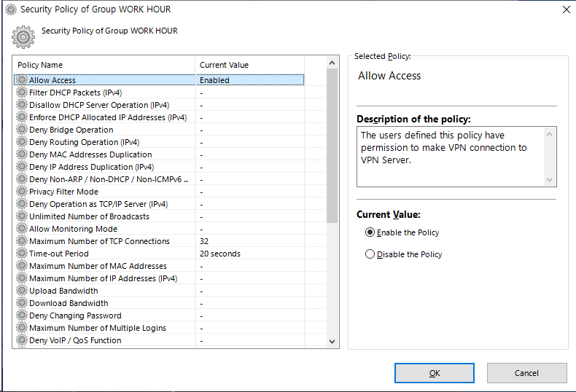The height and width of the screenshot is (392, 576).
Task: Select the Privacy Filter Mode policy name
Action: click(x=63, y=192)
